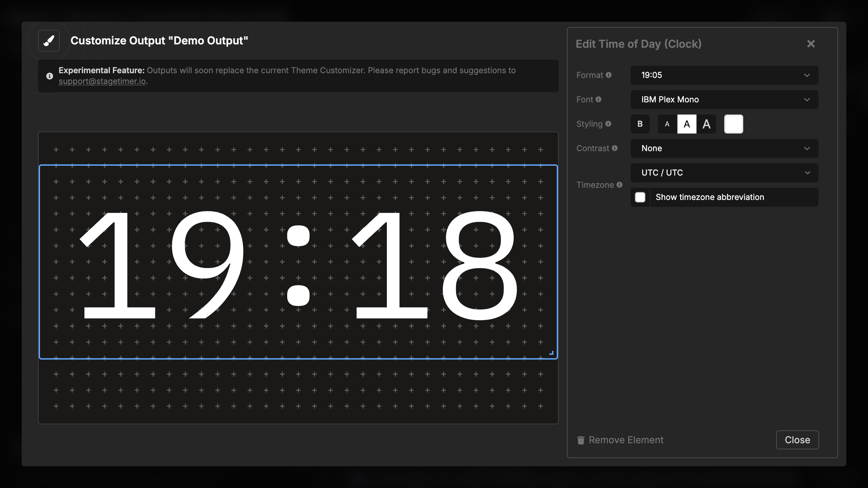This screenshot has height=488, width=868.
Task: Click the info icon beside Contrast
Action: [x=615, y=148]
